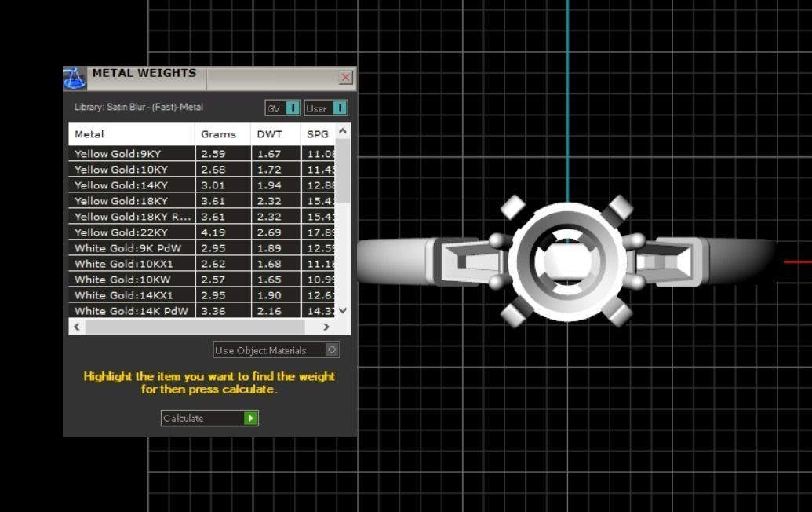Click the ring's center stone setting in viewport
This screenshot has width=812, height=512.
pos(567,261)
